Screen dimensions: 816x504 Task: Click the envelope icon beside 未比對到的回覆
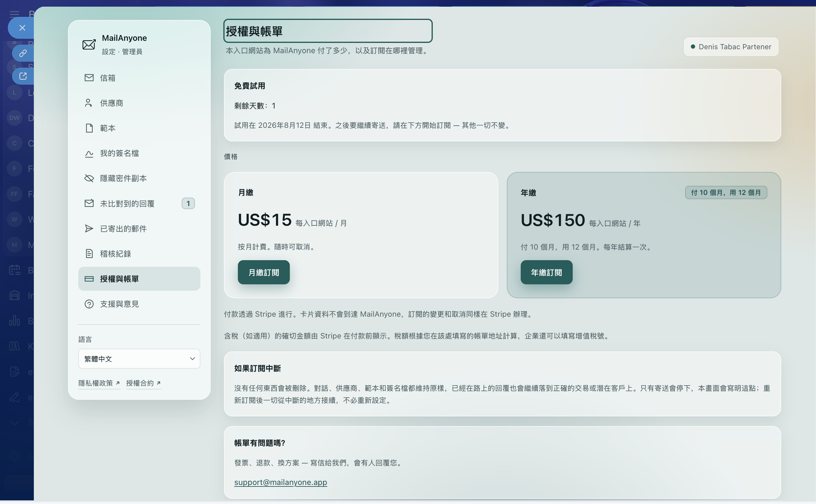click(x=89, y=203)
